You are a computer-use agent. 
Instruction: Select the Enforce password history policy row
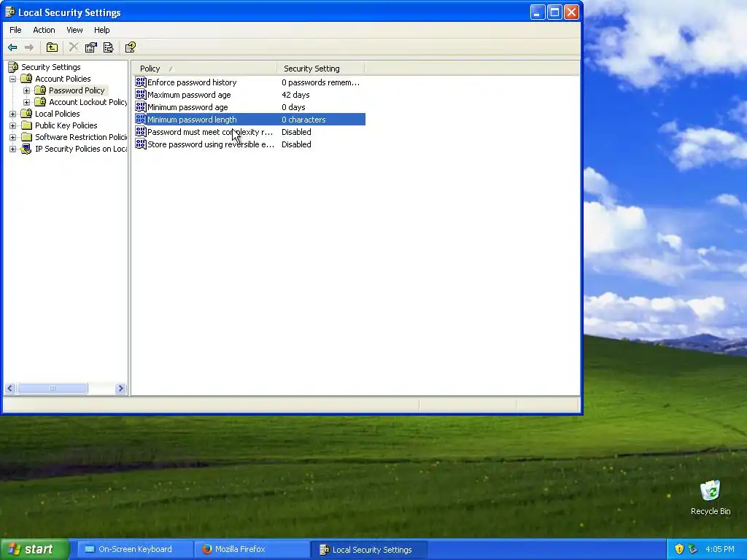pos(250,82)
